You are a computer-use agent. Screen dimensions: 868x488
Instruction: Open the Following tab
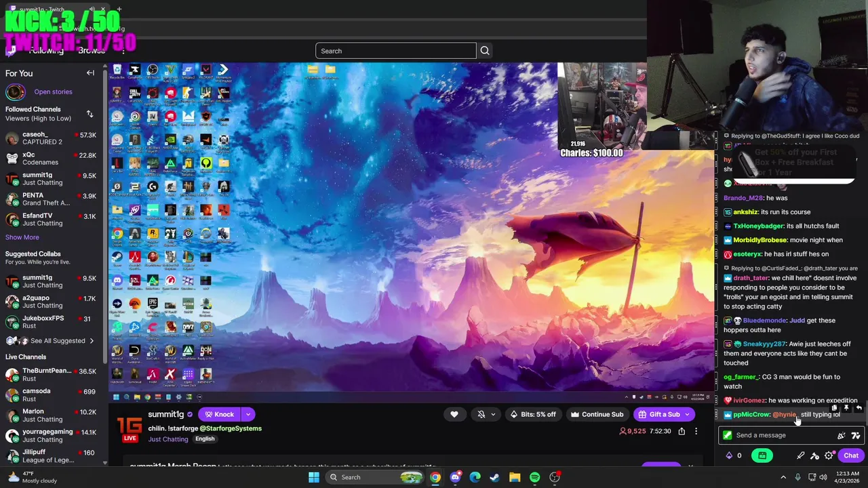(x=46, y=51)
